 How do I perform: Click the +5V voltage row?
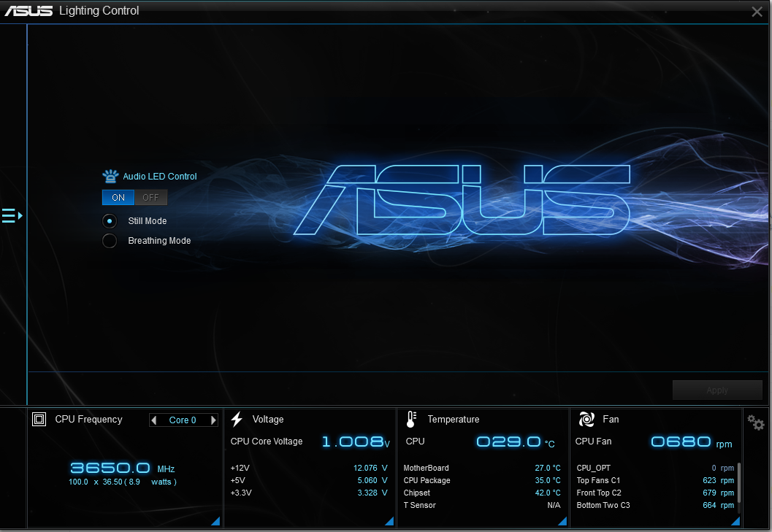[309, 480]
